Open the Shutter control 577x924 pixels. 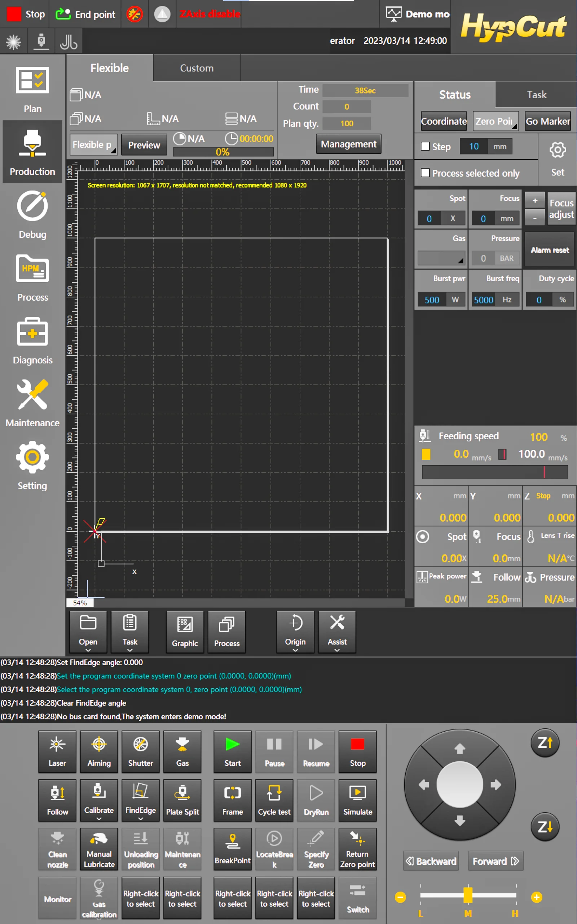[140, 751]
